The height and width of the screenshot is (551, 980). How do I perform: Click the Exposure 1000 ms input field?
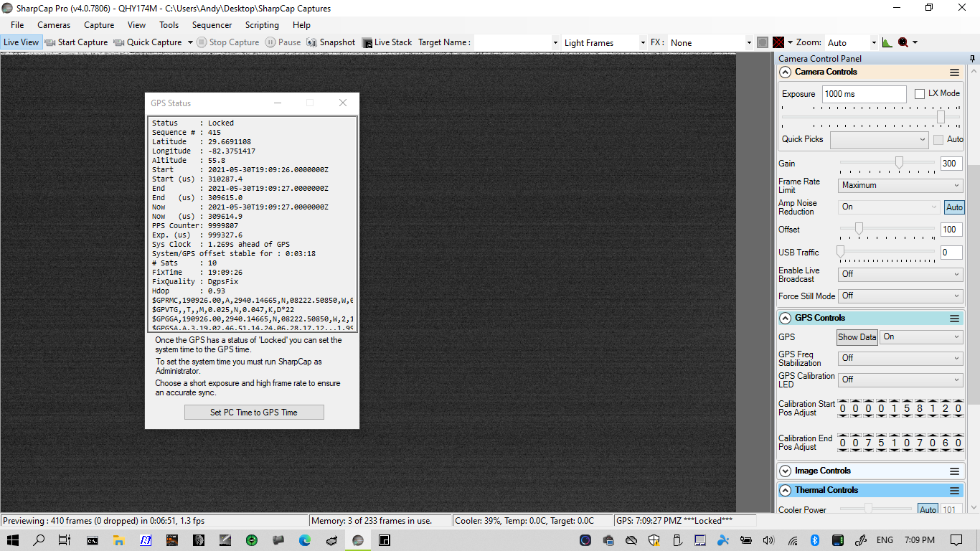point(864,94)
